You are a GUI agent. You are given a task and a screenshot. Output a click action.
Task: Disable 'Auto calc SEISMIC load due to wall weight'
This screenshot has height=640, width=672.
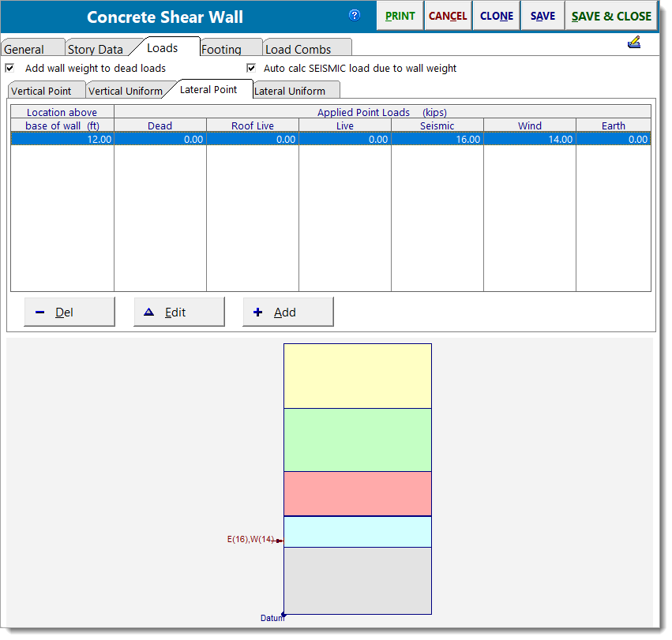pyautogui.click(x=250, y=68)
